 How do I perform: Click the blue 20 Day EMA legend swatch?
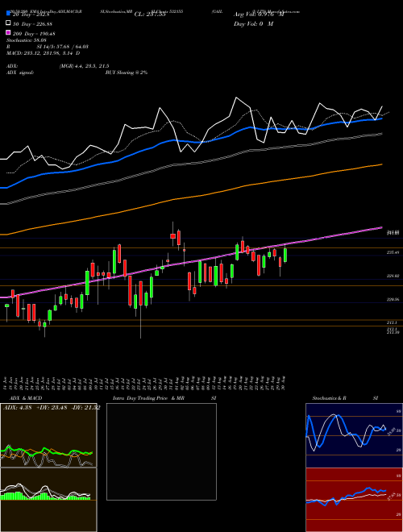click(8, 14)
